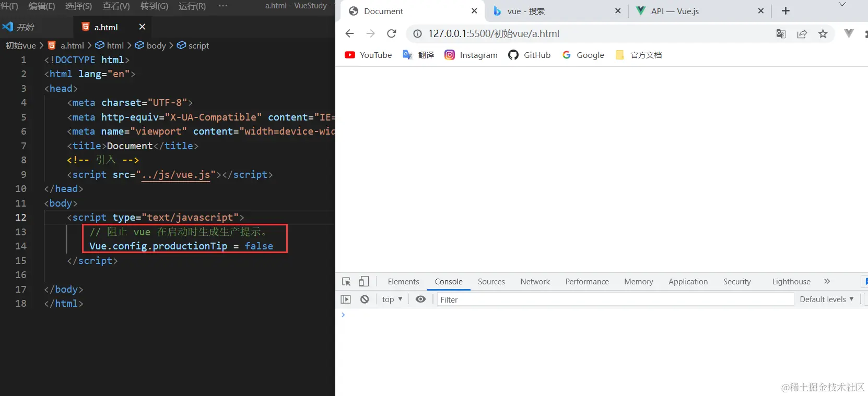The height and width of the screenshot is (396, 868).
Task: Open the Vue devtools extension icon
Action: [x=849, y=33]
